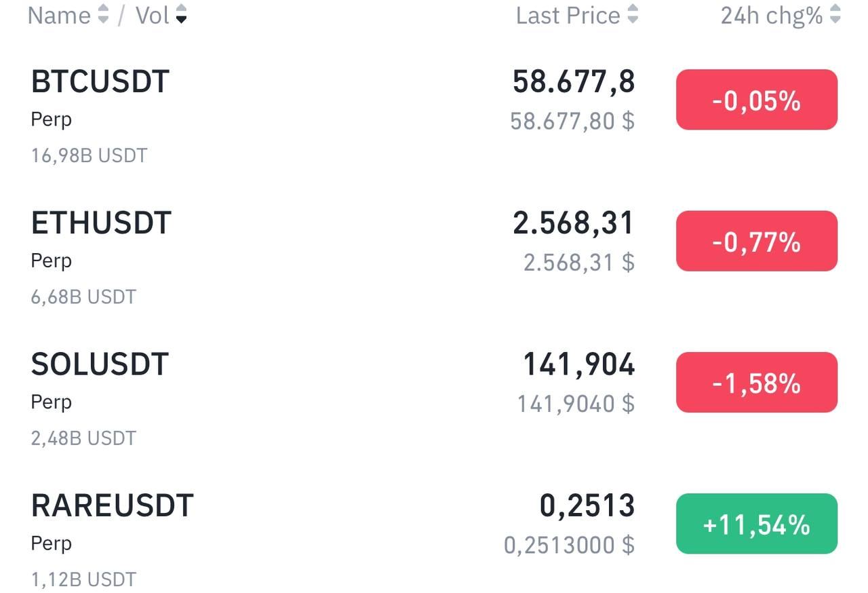This screenshot has height=593, width=868.
Task: Click the 24h chg% sort arrows icon
Action: pyautogui.click(x=835, y=14)
